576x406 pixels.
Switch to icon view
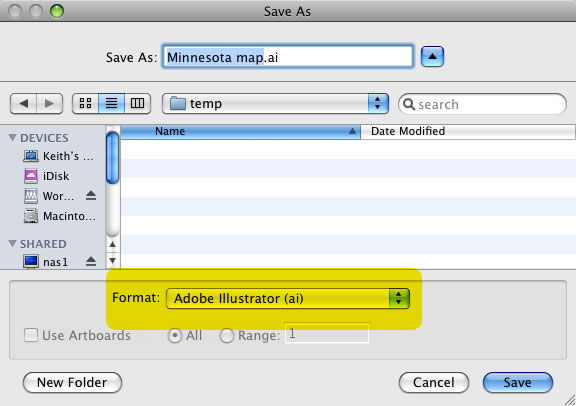85,103
